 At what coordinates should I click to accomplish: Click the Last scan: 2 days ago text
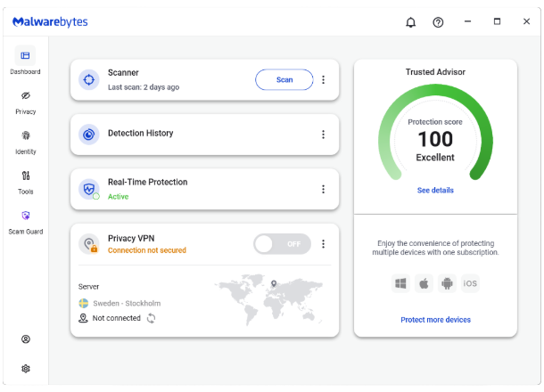(144, 87)
